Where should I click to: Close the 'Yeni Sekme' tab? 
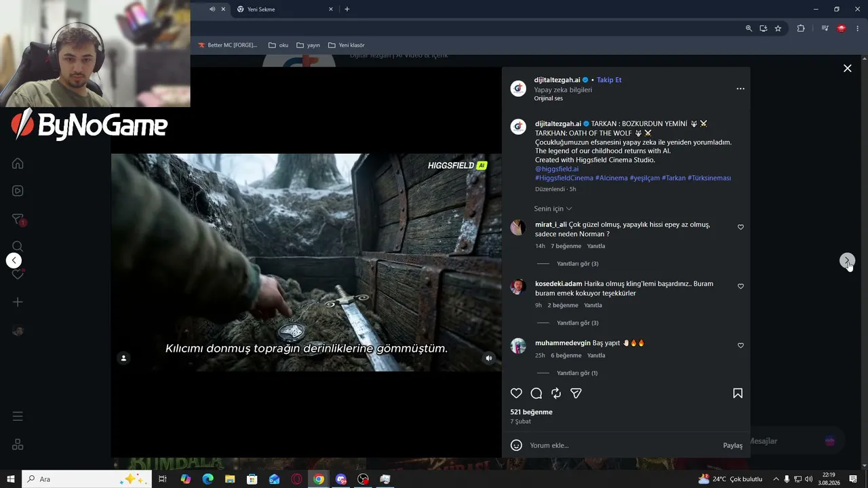coord(331,9)
